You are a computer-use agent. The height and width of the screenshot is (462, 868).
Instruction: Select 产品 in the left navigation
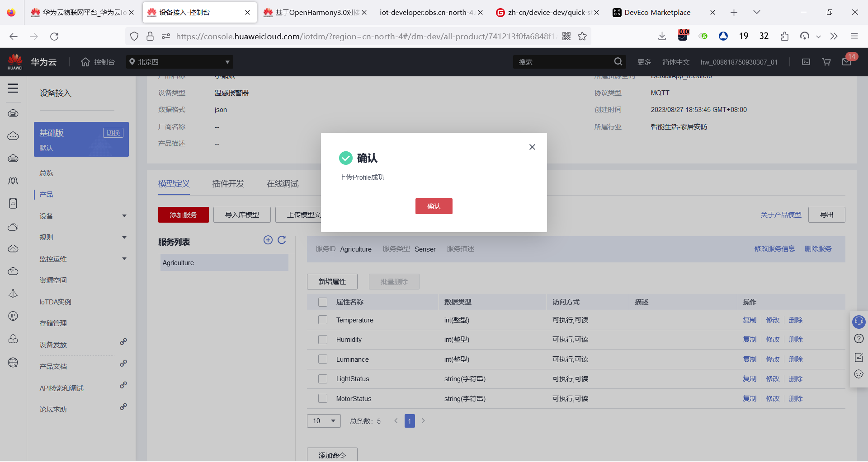coord(46,194)
